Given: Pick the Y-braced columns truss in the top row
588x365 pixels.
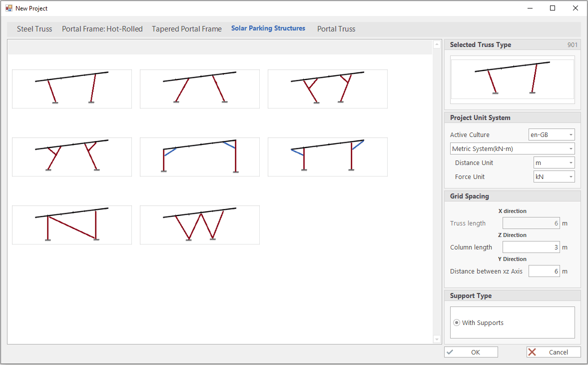Looking at the screenshot, I should (x=328, y=88).
